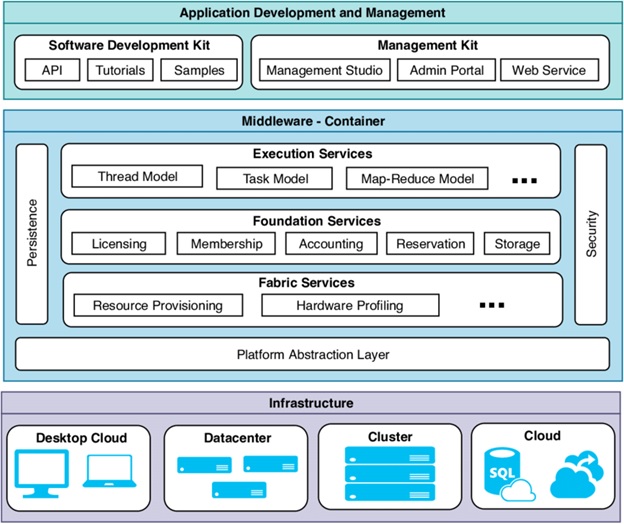The image size is (624, 524).
Task: Select the Platform Abstraction Layer bar
Action: click(313, 354)
